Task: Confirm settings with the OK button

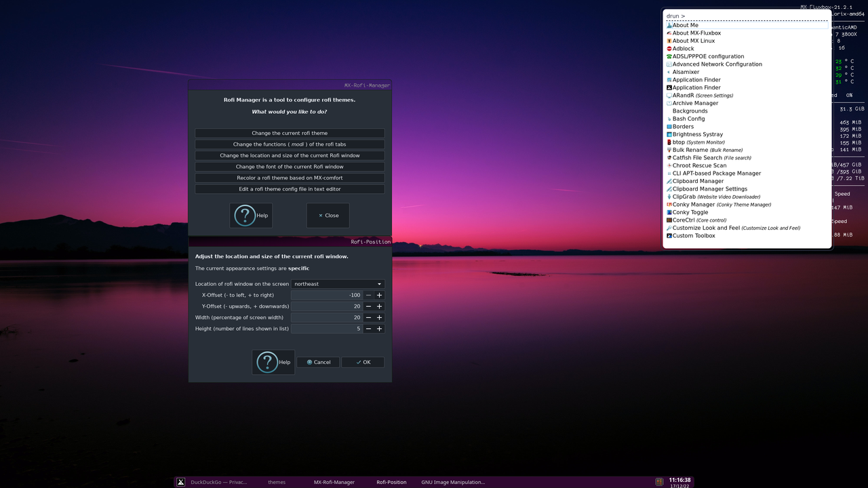Action: [363, 362]
